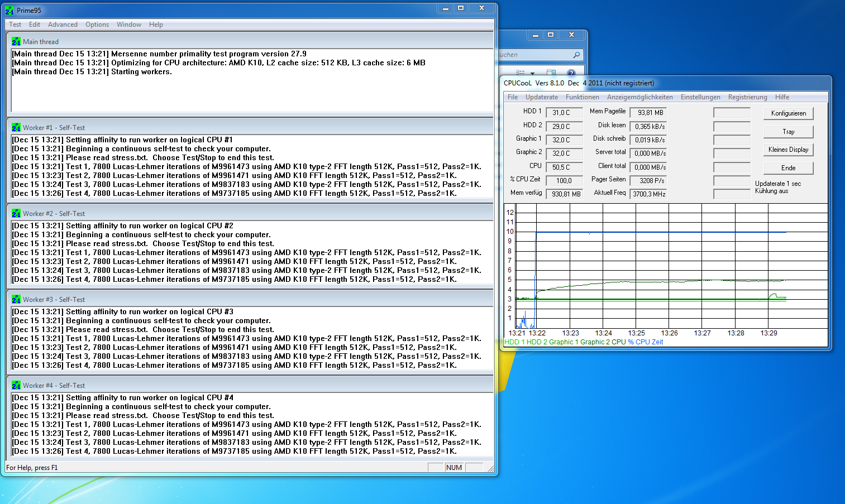Click the Mem Pagefile value 93,81 MB
This screenshot has height=504, width=845.
coord(648,113)
